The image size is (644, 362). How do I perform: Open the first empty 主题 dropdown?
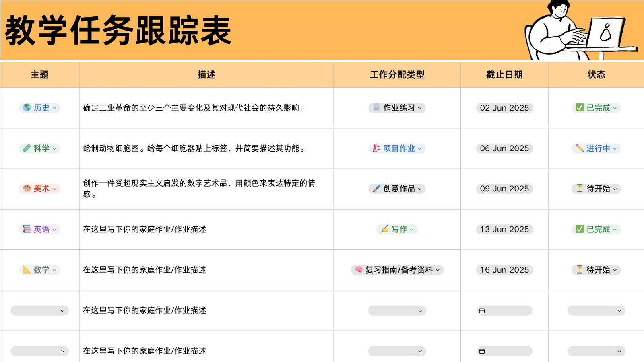coord(40,311)
